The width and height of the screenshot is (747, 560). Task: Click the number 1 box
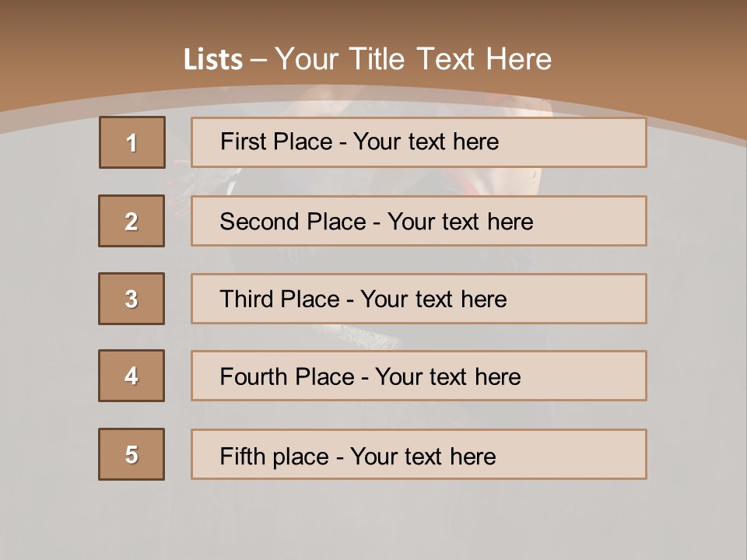(x=132, y=142)
